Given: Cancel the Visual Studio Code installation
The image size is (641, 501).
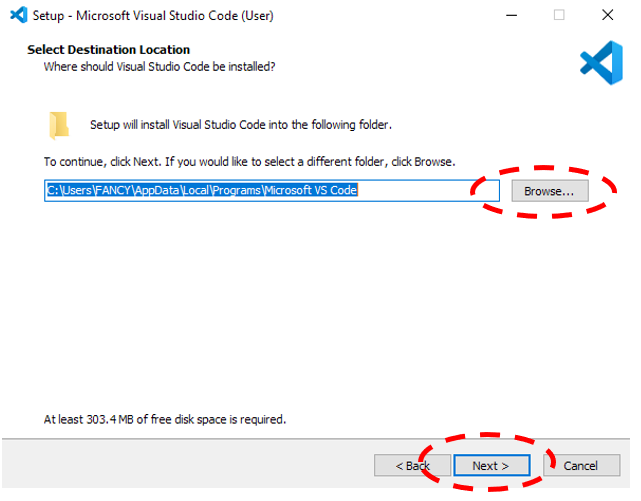Looking at the screenshot, I should (x=580, y=465).
